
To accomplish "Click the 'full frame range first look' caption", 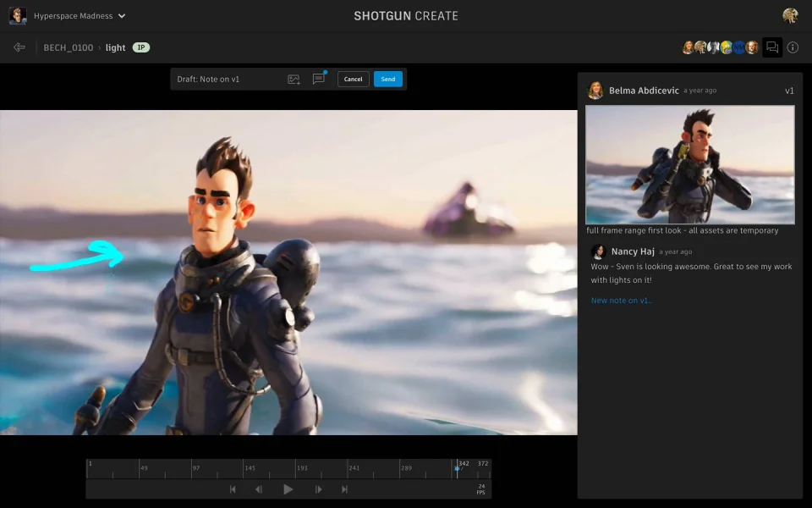I will [682, 230].
